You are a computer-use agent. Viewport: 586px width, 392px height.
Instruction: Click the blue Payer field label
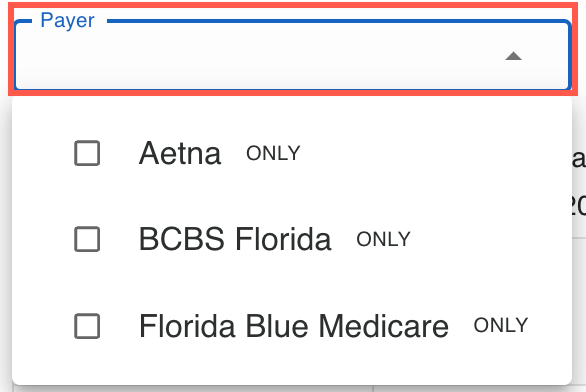[x=67, y=20]
